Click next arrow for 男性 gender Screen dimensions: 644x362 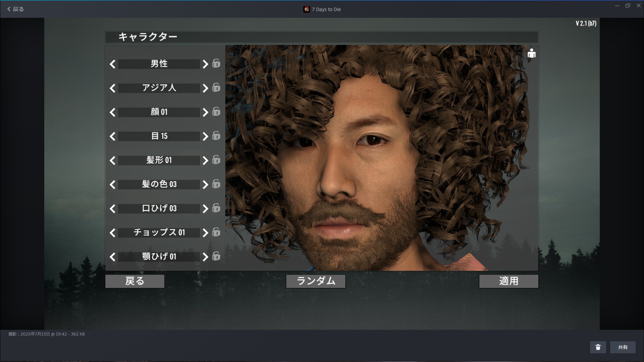click(x=205, y=64)
